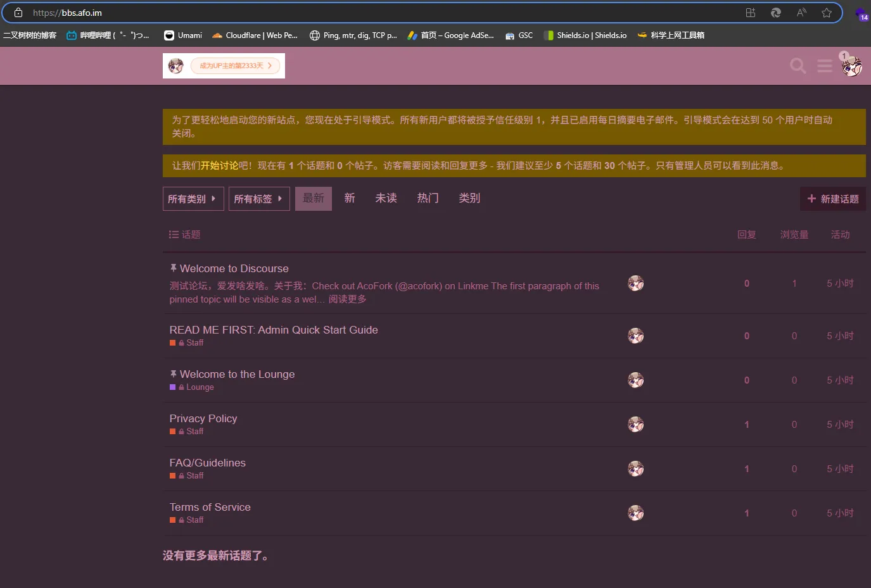Click the site logo avatar in header

click(176, 66)
